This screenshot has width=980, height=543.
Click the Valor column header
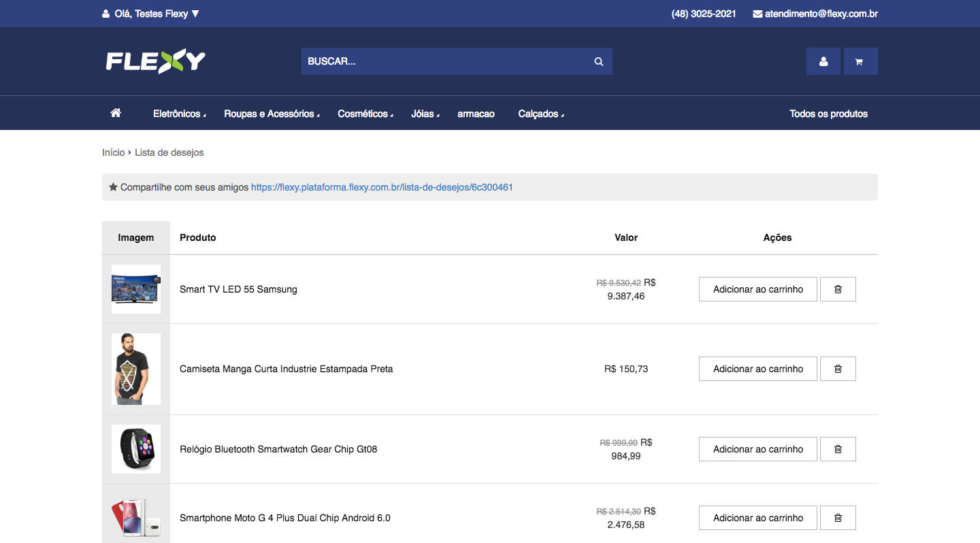pyautogui.click(x=626, y=237)
